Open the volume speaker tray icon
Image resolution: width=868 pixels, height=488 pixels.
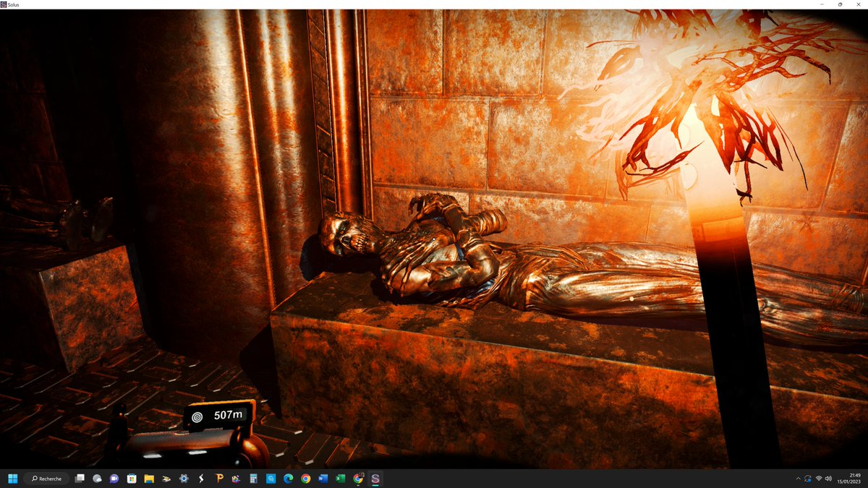tap(828, 479)
